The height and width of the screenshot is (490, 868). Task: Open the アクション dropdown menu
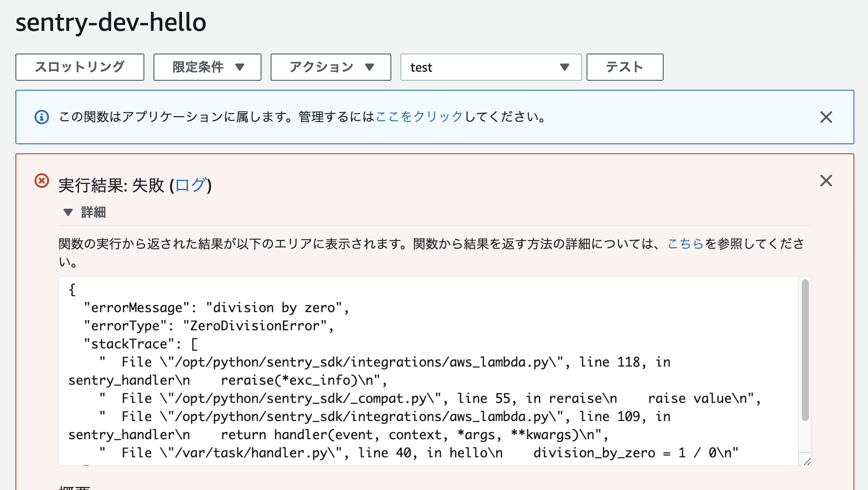330,67
